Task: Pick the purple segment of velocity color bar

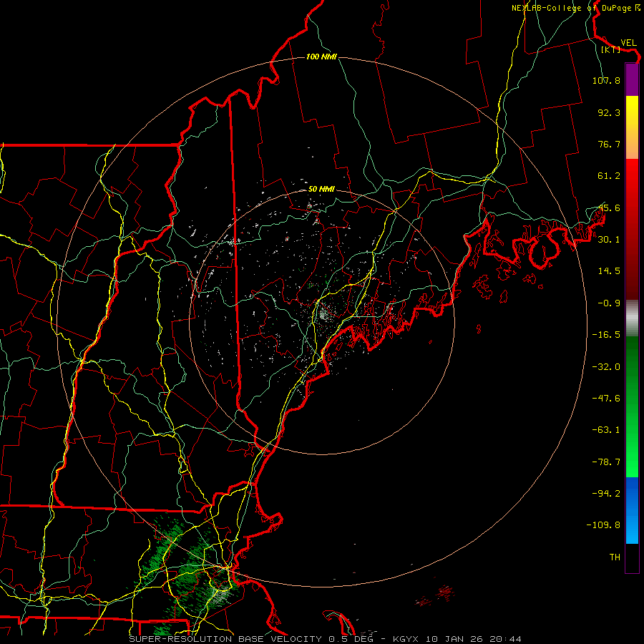Action: point(632,79)
